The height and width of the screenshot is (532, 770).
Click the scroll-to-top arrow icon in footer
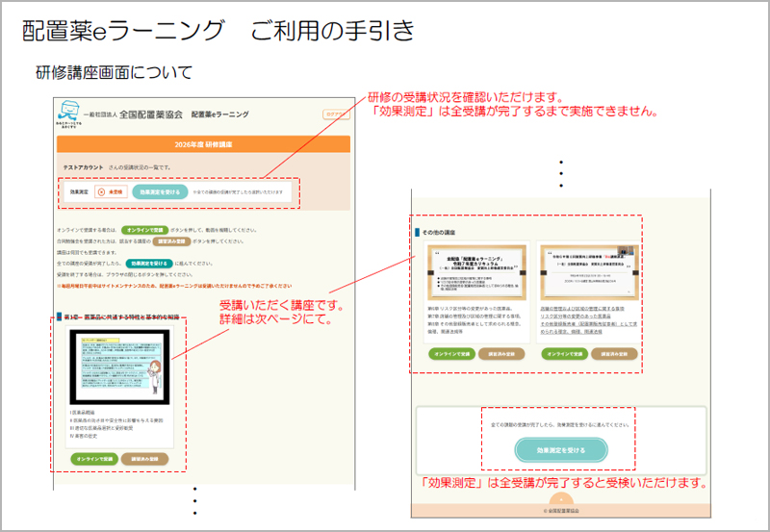pyautogui.click(x=560, y=500)
